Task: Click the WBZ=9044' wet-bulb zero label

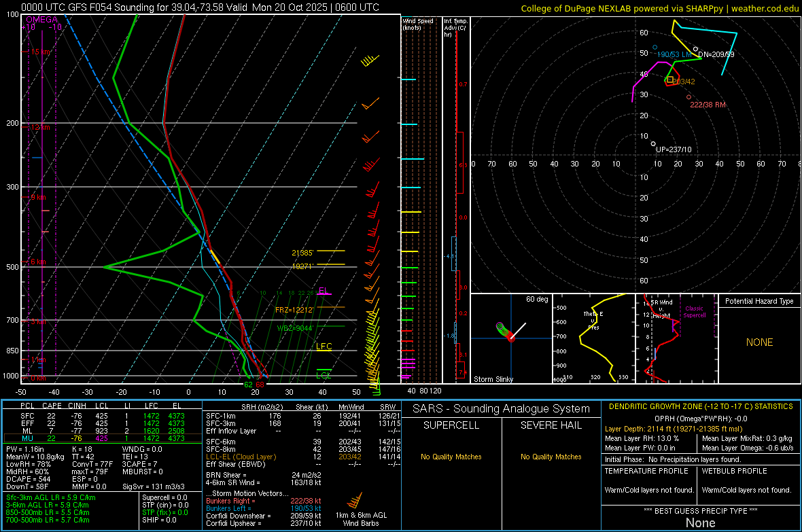Action: (295, 328)
